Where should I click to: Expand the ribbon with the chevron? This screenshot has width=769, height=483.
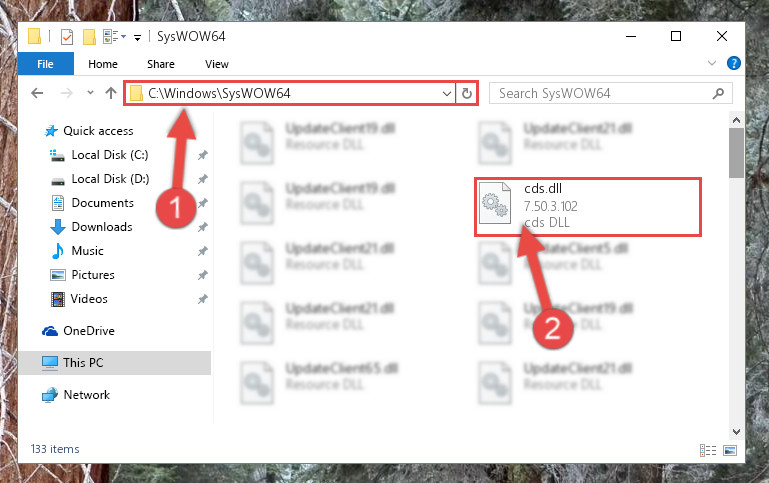click(712, 63)
